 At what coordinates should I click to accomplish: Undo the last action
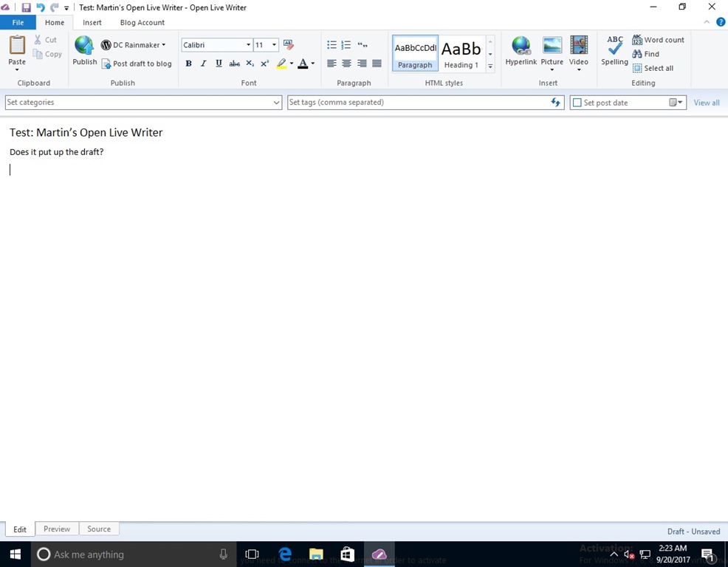41,7
